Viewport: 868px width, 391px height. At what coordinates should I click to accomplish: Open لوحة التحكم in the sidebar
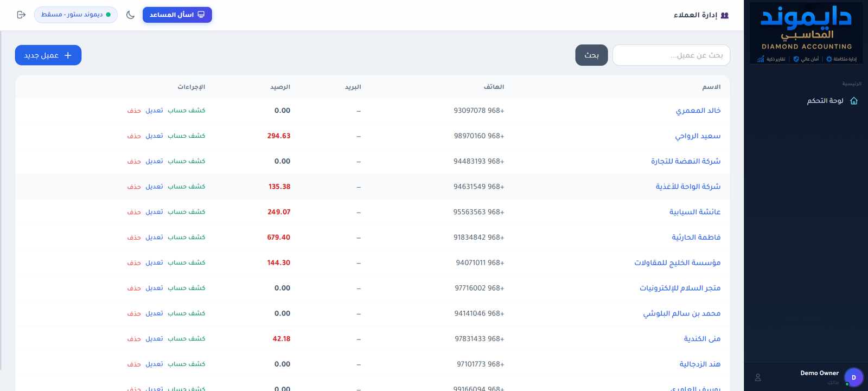coord(825,101)
